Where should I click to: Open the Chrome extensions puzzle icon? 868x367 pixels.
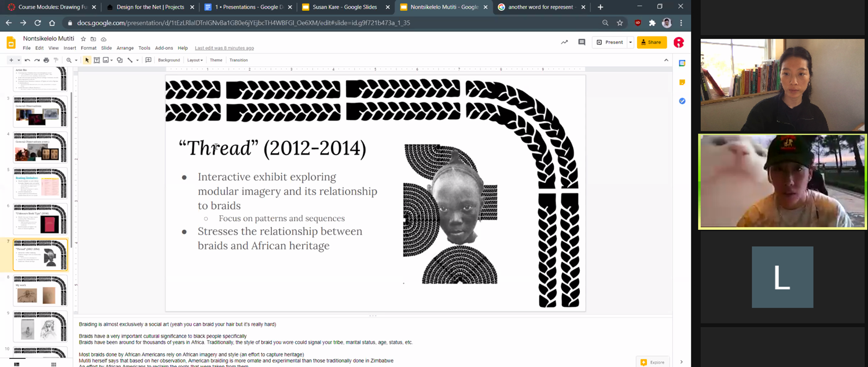[652, 23]
